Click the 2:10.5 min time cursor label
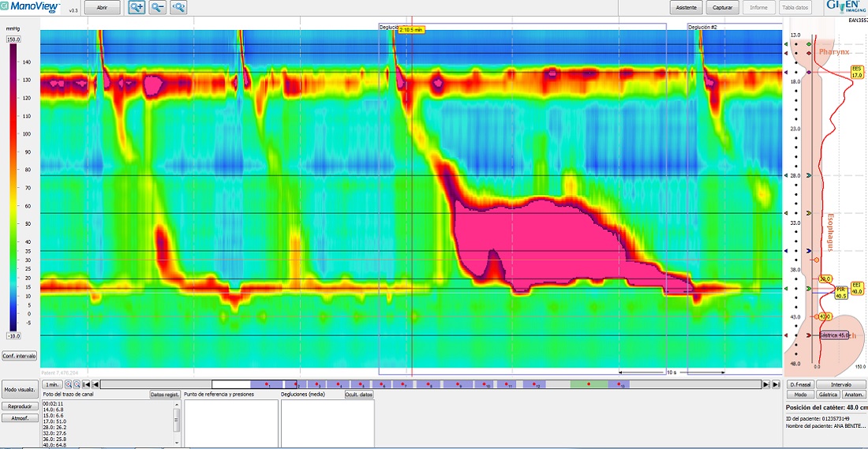The height and width of the screenshot is (449, 868). pos(411,30)
